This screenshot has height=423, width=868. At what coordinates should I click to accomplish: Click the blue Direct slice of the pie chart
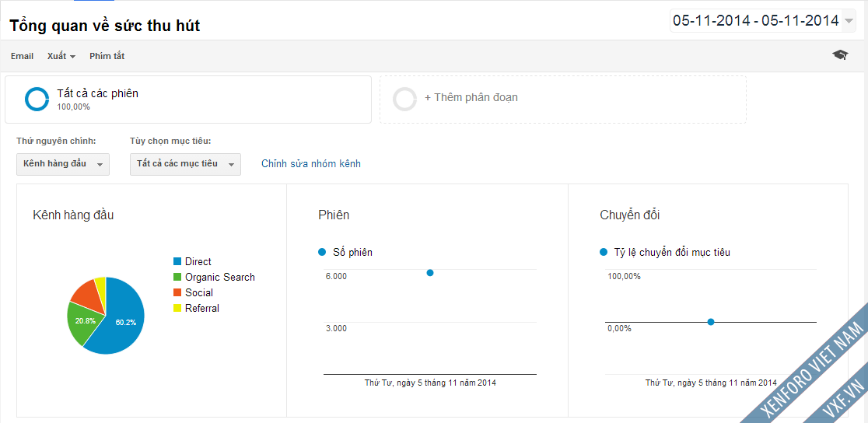pyautogui.click(x=123, y=321)
